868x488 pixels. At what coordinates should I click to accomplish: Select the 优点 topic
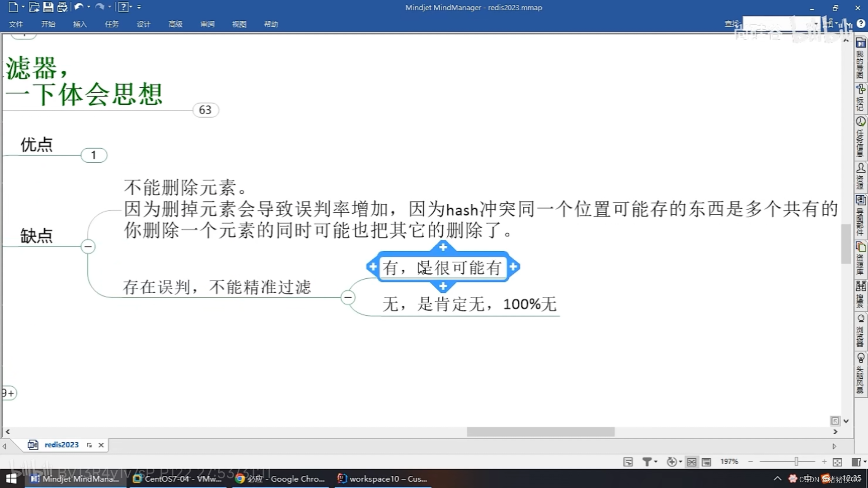coord(37,145)
